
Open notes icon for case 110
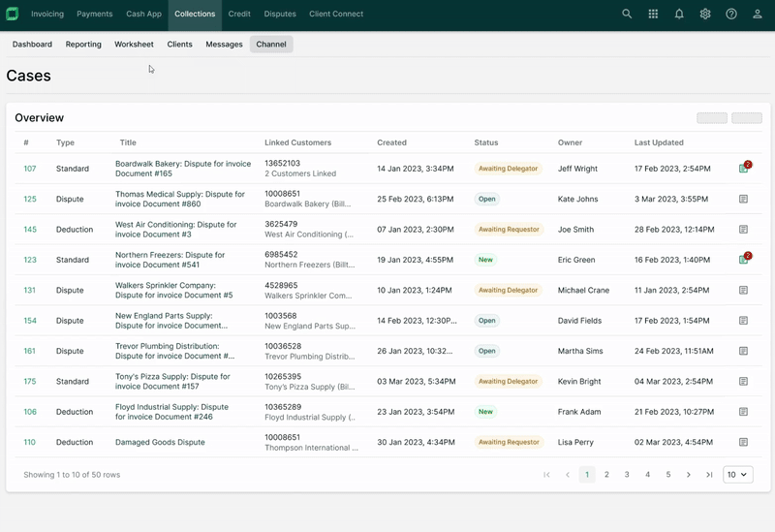(743, 442)
